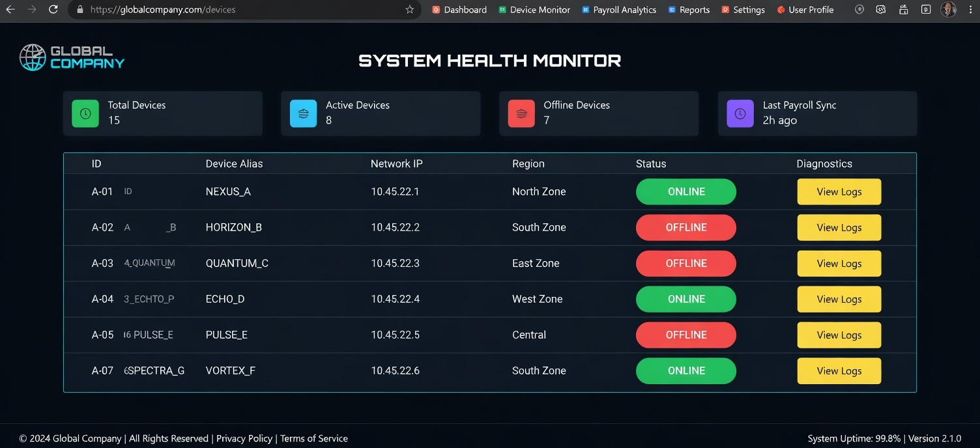Go back using the browser back arrow
Screen dimensions: 980x448
[10, 10]
